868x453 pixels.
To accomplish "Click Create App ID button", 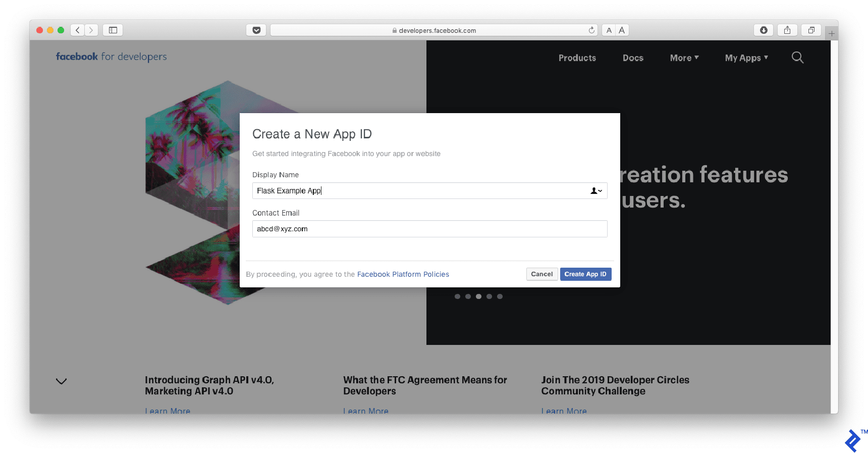I will click(585, 274).
